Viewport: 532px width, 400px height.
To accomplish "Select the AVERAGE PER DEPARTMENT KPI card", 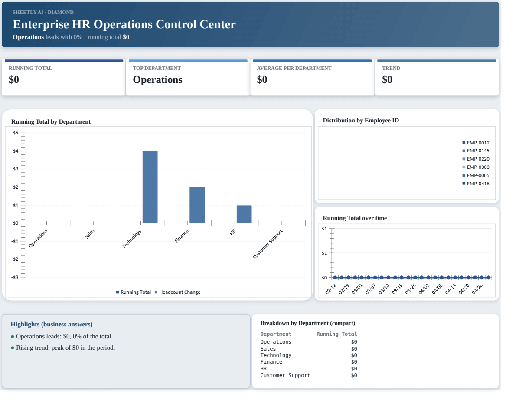I will 312,77.
